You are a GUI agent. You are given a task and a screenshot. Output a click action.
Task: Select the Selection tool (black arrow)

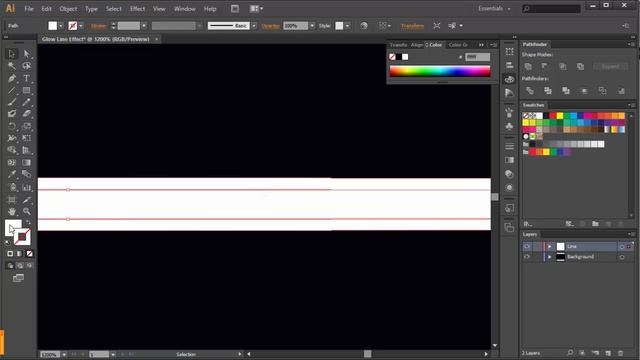11,53
